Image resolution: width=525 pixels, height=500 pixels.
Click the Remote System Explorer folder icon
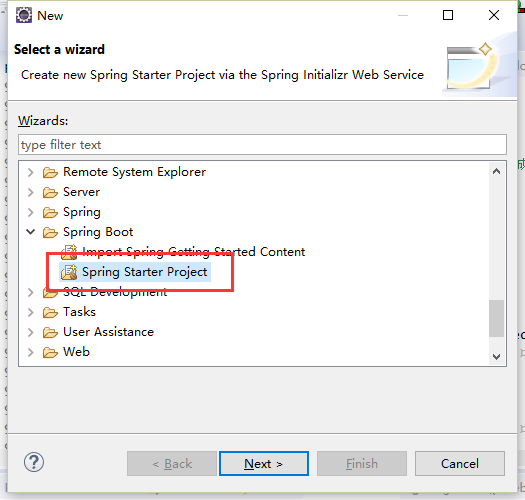[x=50, y=172]
